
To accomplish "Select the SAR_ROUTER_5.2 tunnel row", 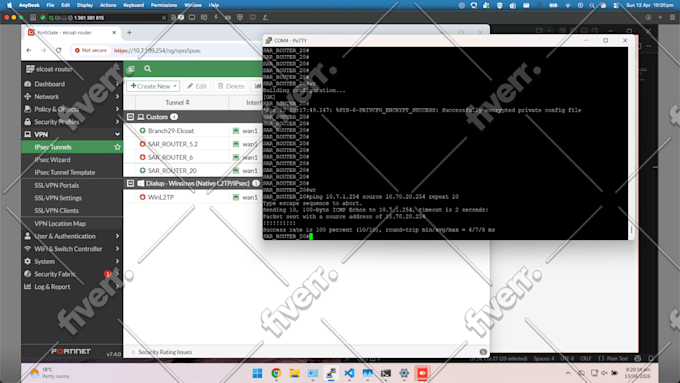I will coord(193,144).
